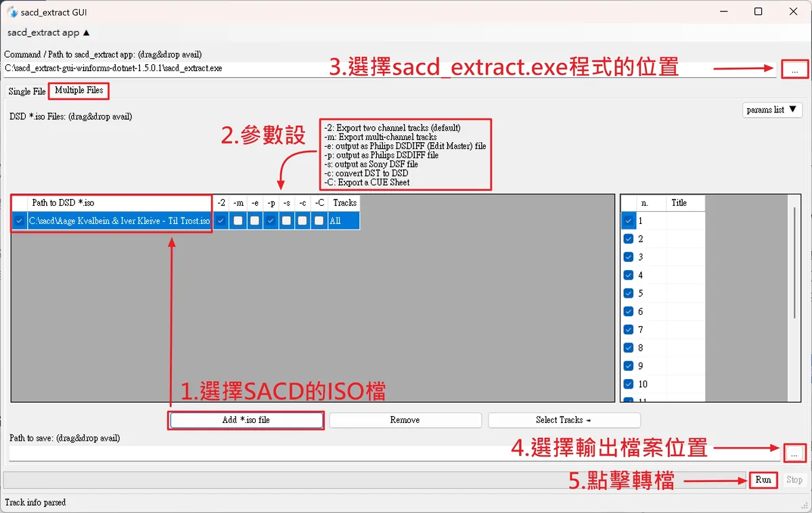
Task: Click the Path to DSD *.iso column header
Action: point(120,203)
